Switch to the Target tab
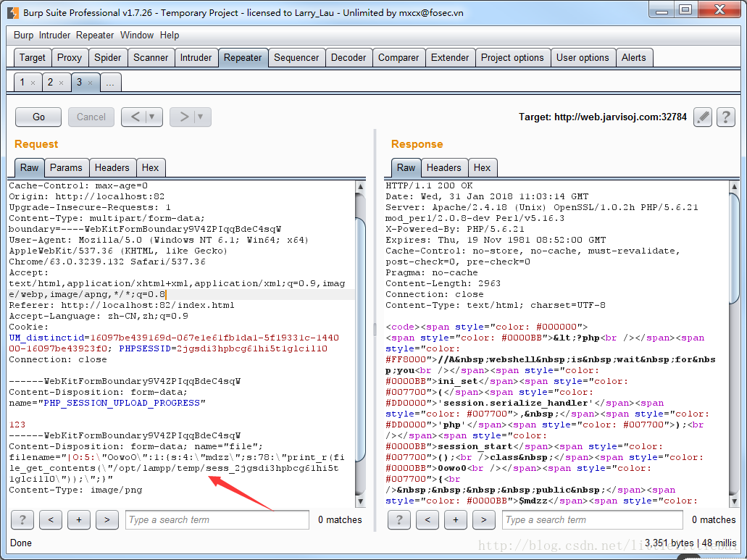 click(x=33, y=58)
